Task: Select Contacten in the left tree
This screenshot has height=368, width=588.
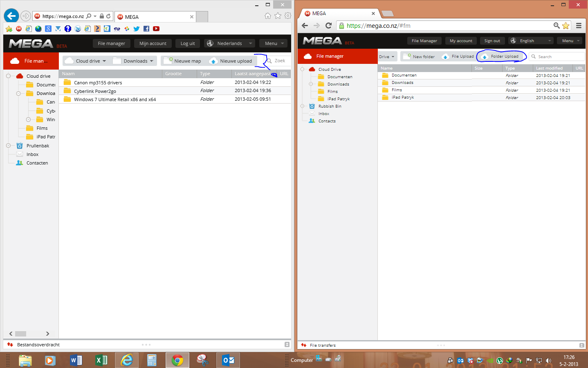Action: click(x=37, y=163)
